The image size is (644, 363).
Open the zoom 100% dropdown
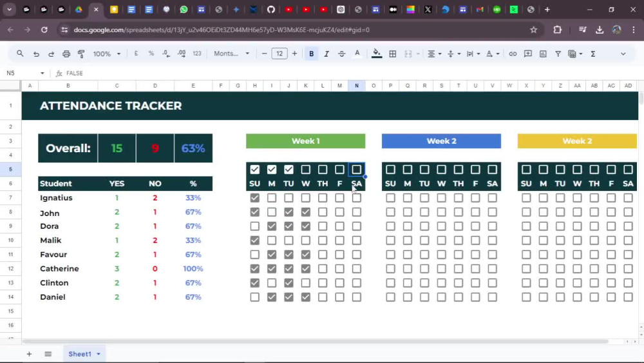[x=107, y=54]
